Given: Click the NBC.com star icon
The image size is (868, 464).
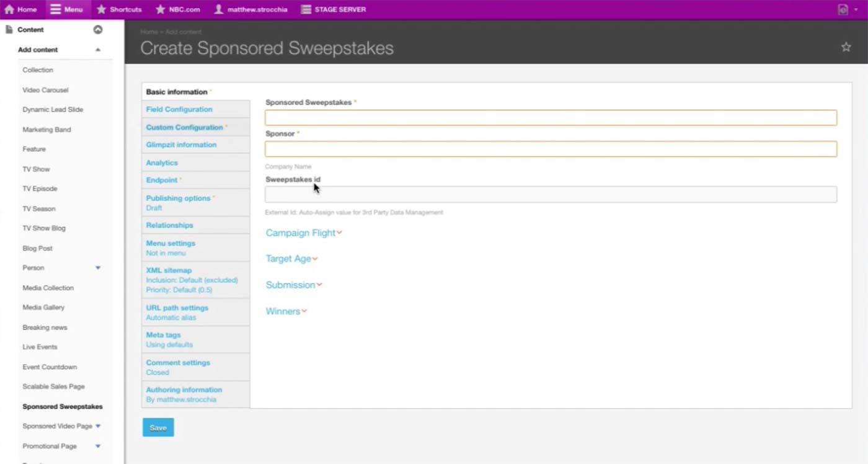Looking at the screenshot, I should pyautogui.click(x=161, y=9).
